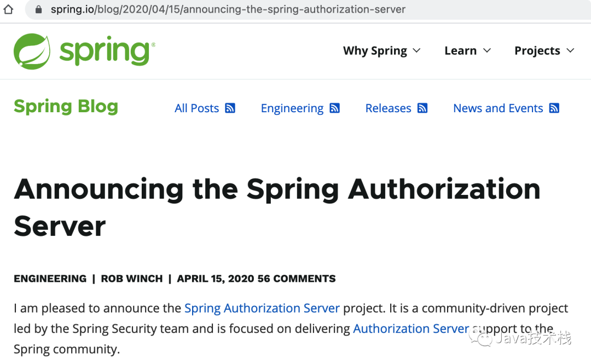
Task: Go to All Posts blog category
Action: pyautogui.click(x=197, y=108)
